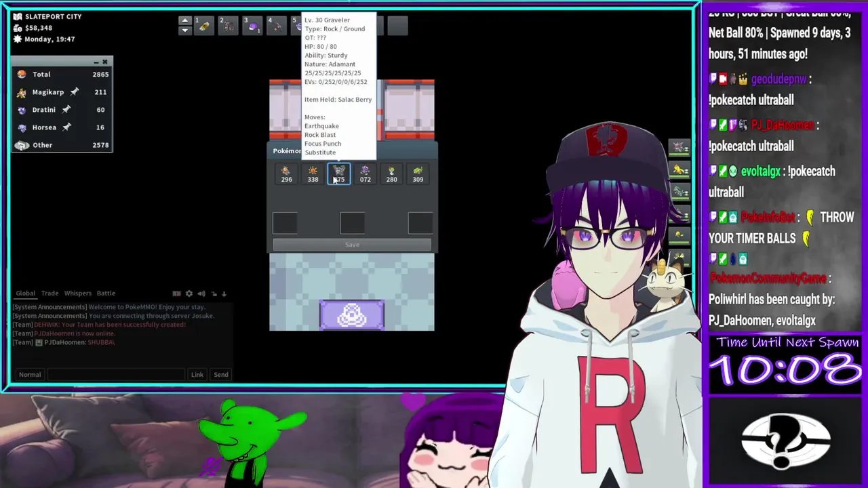Click Total count value 2865
868x488 pixels.
point(100,75)
